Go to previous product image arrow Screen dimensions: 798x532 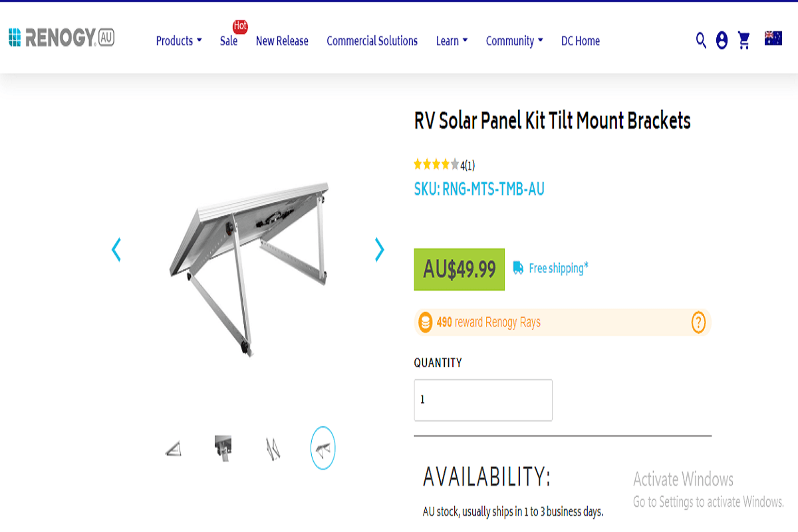point(116,249)
